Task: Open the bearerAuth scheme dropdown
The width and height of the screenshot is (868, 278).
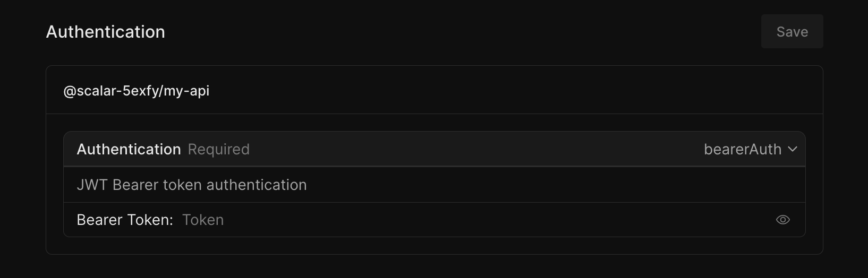Action: [750, 150]
